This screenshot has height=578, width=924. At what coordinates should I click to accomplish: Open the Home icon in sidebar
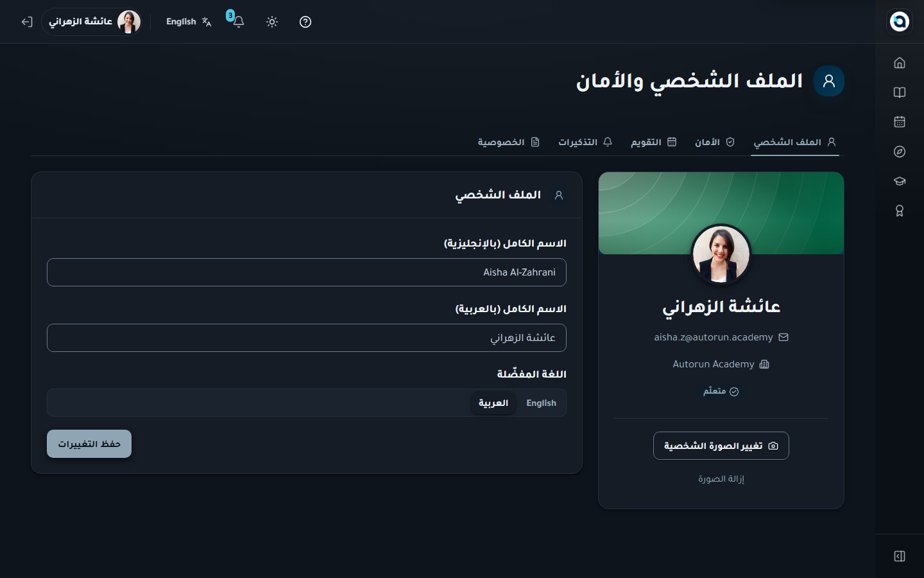click(899, 63)
